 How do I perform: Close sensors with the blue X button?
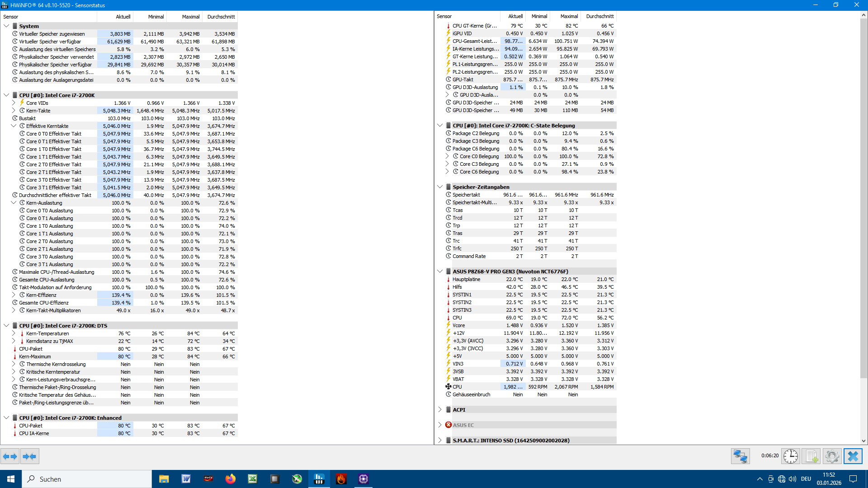(853, 456)
